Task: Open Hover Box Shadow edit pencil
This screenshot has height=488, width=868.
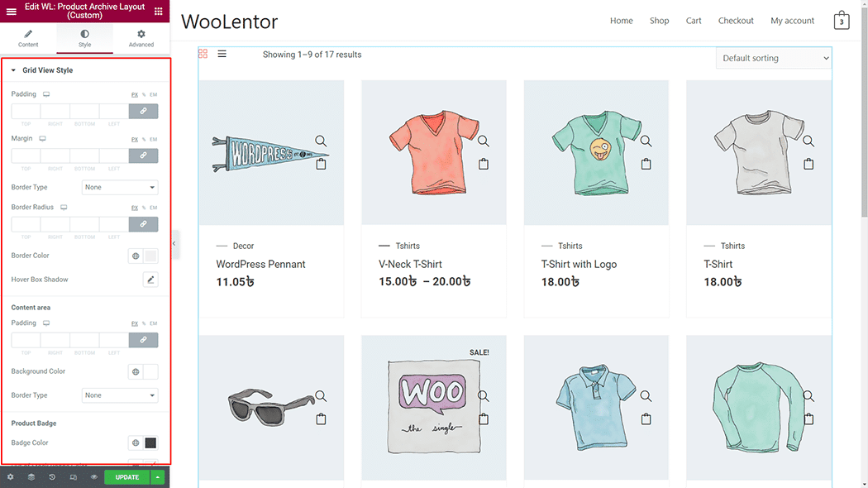Action: 150,280
